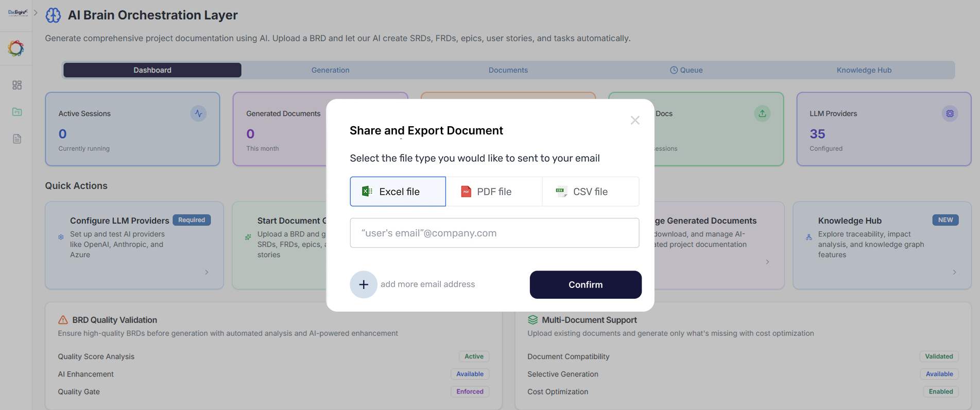Image resolution: width=980 pixels, height=410 pixels.
Task: Click the Validated status badge
Action: tap(939, 356)
